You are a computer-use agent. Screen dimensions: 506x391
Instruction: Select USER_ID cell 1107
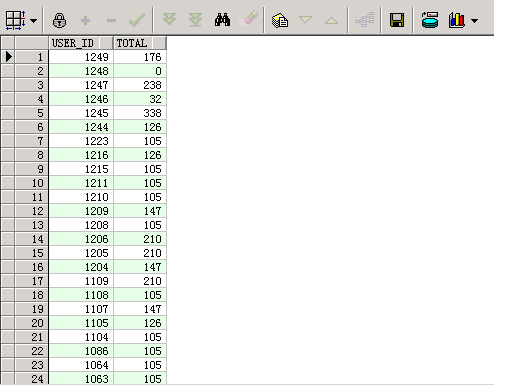(81, 309)
